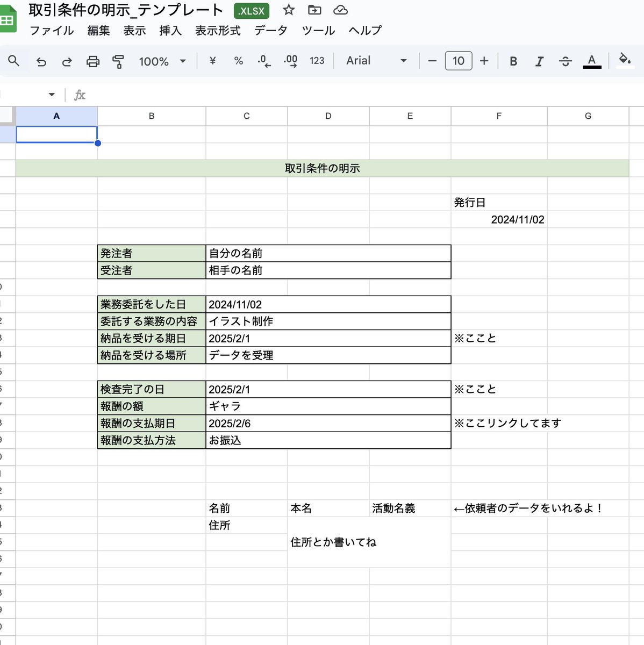This screenshot has height=645, width=644.
Task: Open the 挿入 menu
Action: [170, 31]
